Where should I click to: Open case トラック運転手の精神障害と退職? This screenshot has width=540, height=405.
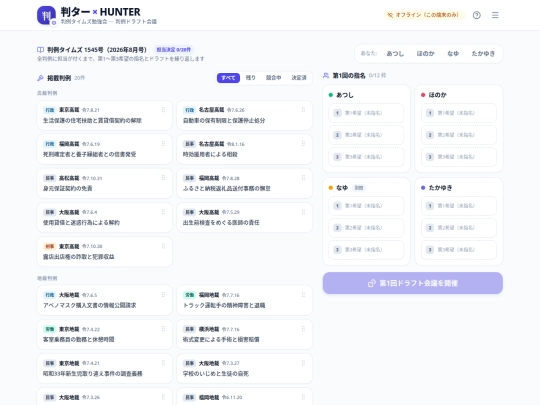(245, 300)
